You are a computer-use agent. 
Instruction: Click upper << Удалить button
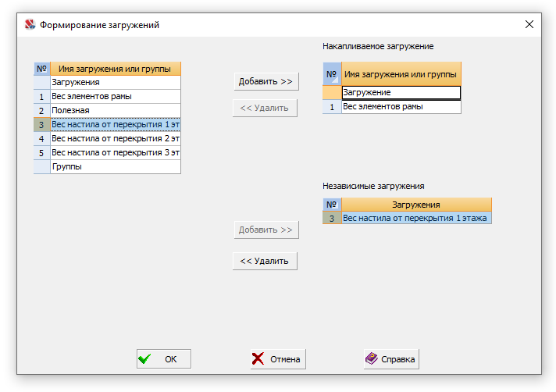265,108
